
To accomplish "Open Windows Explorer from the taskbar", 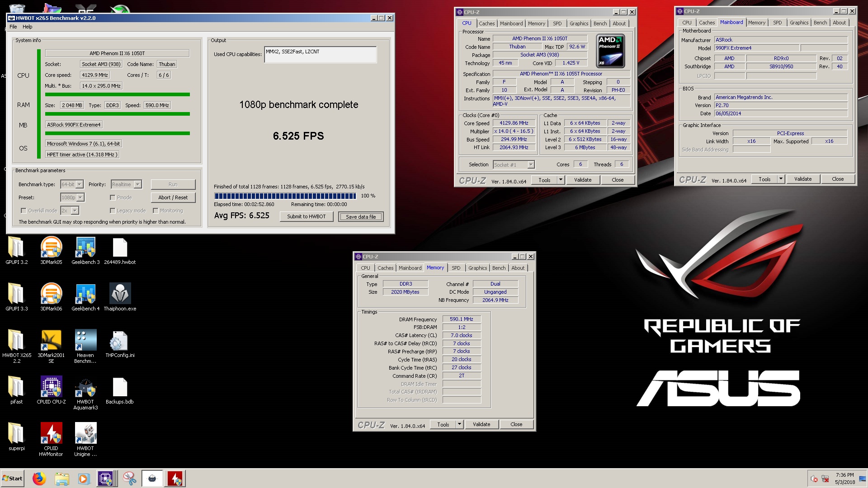I will pos(61,478).
